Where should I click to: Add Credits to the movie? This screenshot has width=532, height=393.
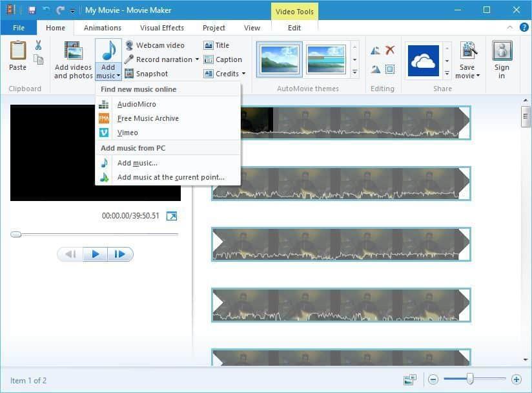click(x=221, y=74)
